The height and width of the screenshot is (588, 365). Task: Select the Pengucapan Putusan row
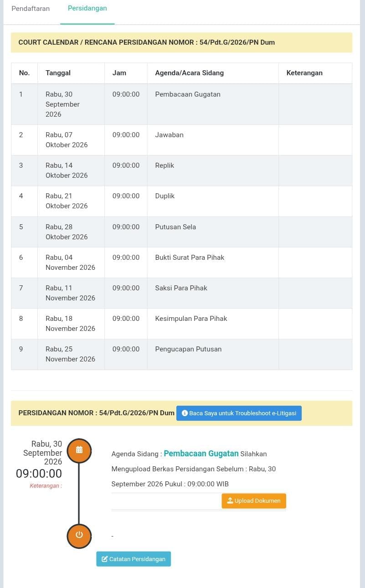pyautogui.click(x=181, y=354)
